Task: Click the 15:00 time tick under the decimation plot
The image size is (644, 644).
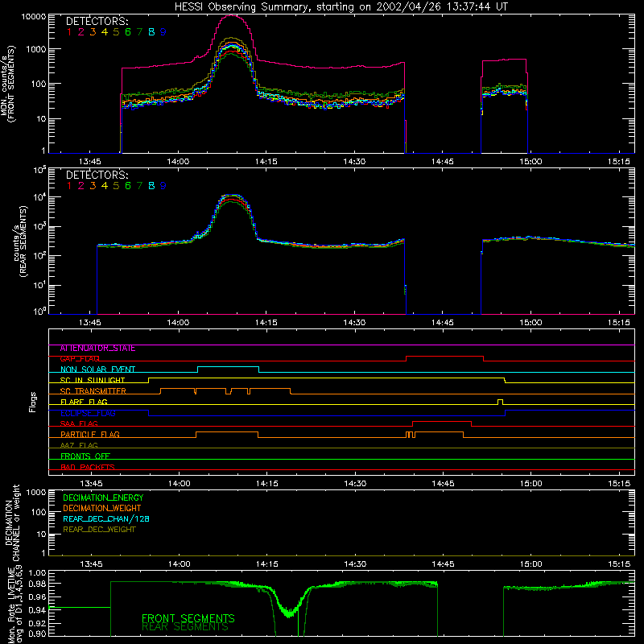Action: [530, 564]
